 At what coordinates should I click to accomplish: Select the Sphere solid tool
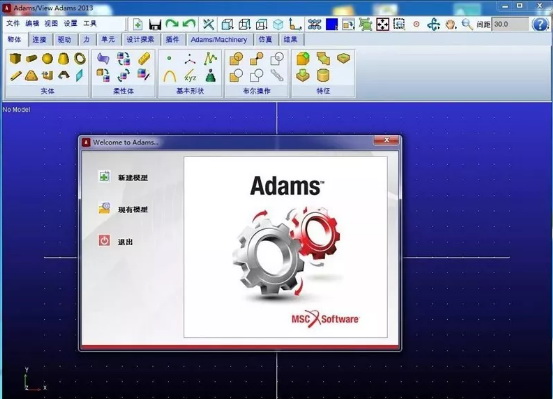click(47, 58)
